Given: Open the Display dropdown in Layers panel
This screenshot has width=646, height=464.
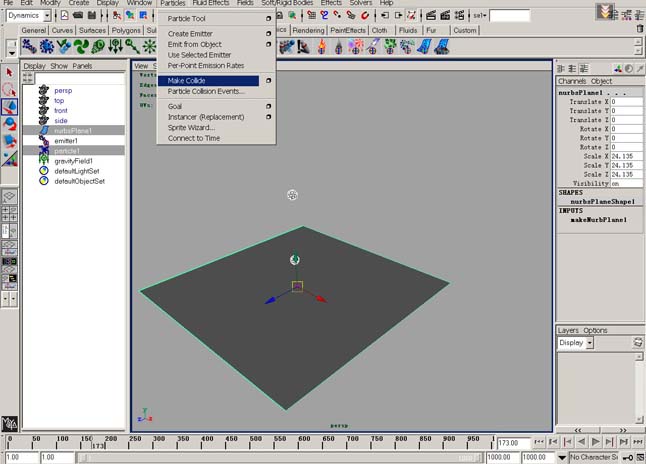Looking at the screenshot, I should (590, 343).
